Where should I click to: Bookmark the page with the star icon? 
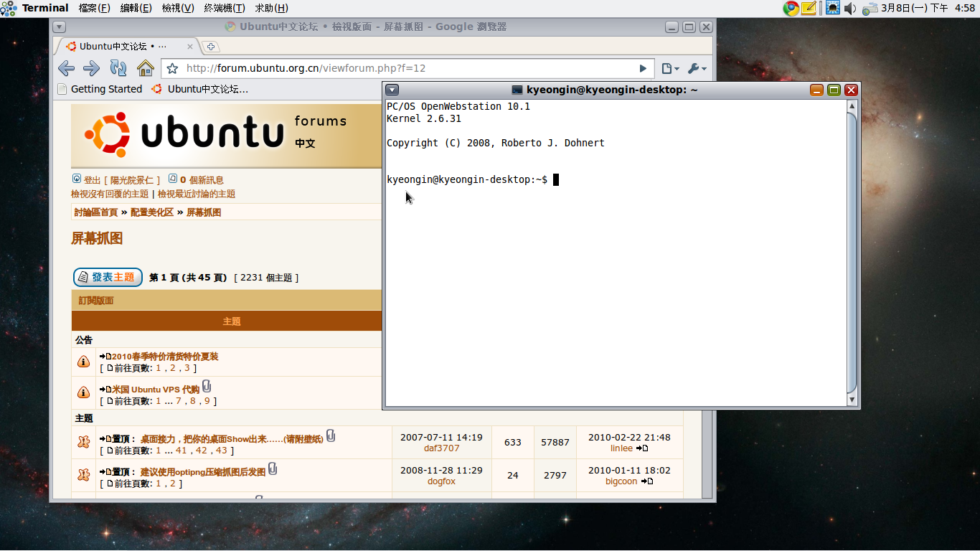(x=172, y=69)
